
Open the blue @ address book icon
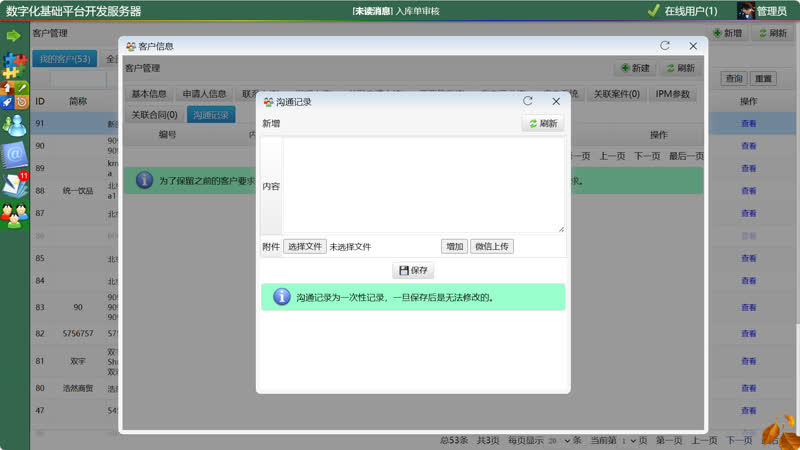coord(14,155)
